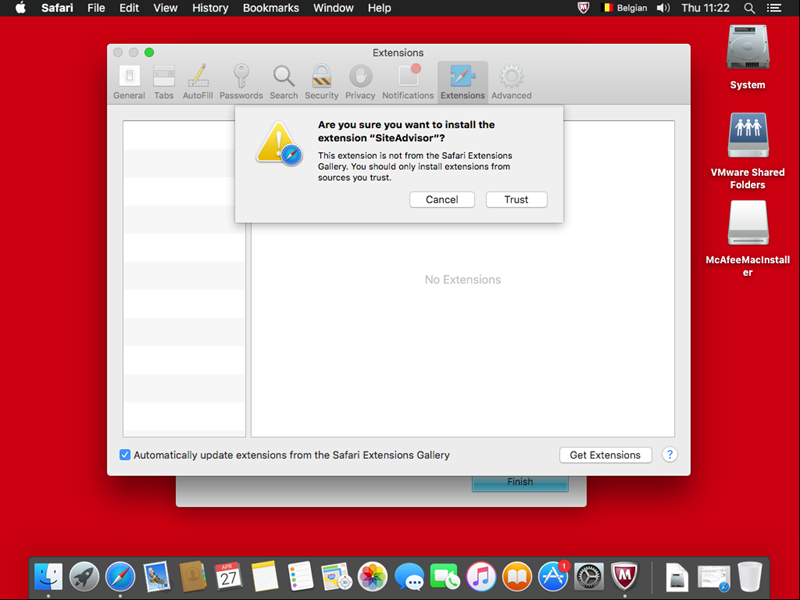Open the View menu
Image resolution: width=800 pixels, height=600 pixels.
165,8
